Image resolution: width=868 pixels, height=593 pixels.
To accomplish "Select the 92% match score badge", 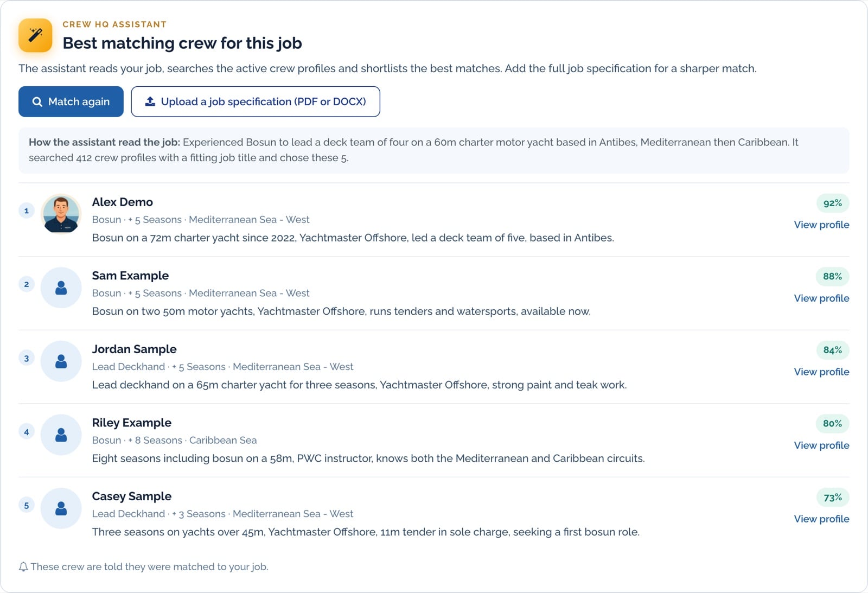I will (x=833, y=203).
